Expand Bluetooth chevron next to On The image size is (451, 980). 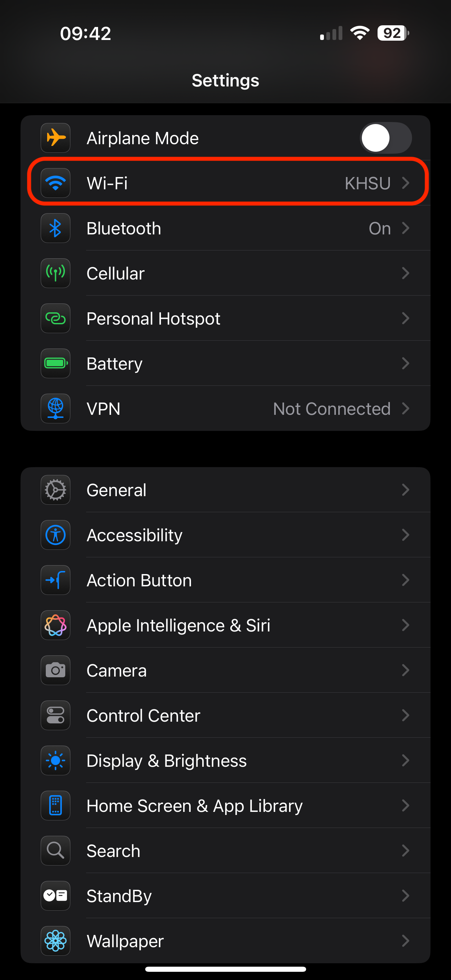point(405,228)
